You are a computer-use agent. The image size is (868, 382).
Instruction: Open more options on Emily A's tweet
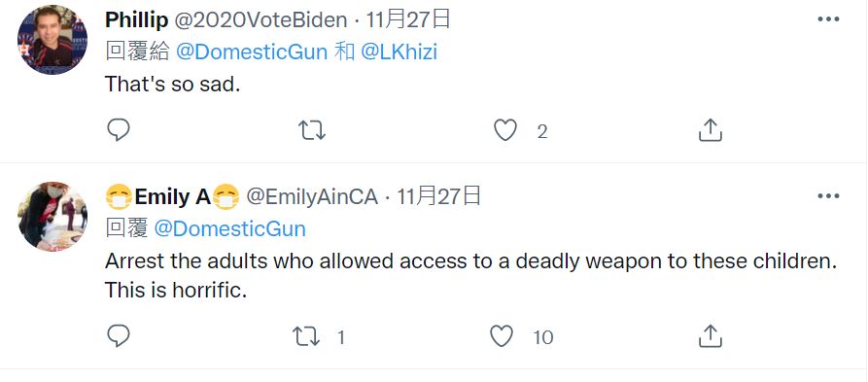tap(828, 196)
